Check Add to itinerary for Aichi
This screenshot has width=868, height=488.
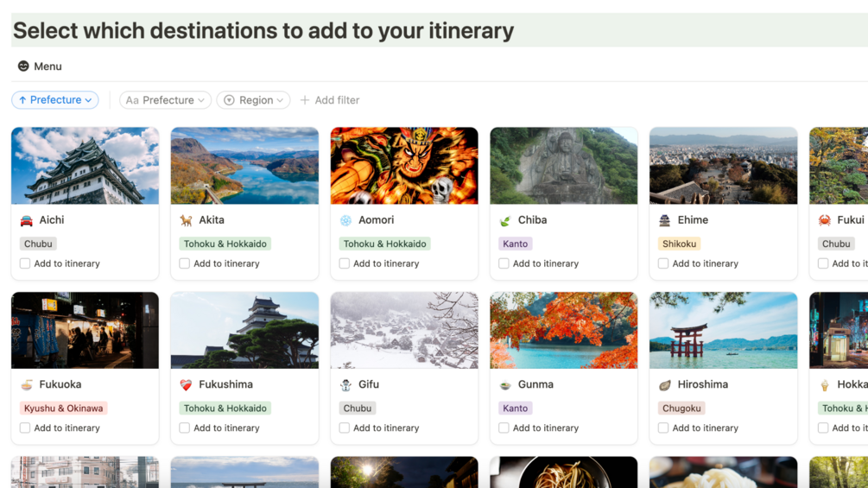(x=25, y=263)
